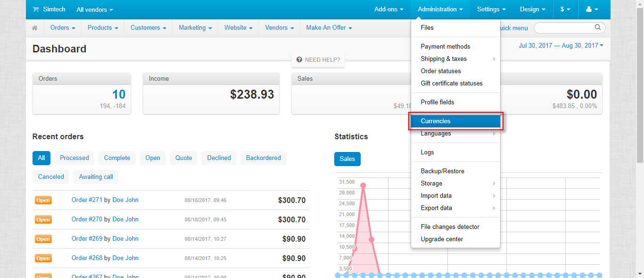Image resolution: width=644 pixels, height=278 pixels.
Task: Open Order statuses menu item
Action: [x=455, y=71]
